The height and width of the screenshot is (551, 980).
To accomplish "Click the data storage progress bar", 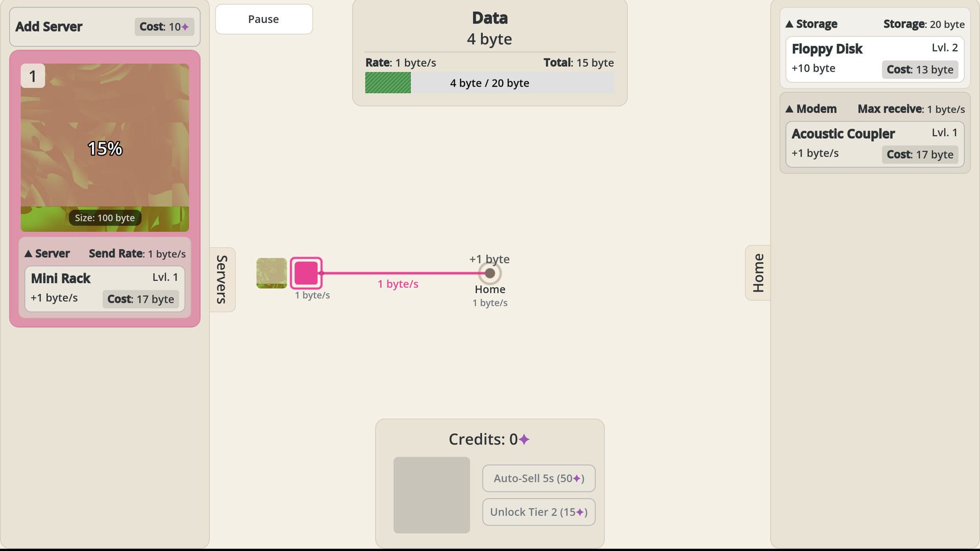I will [490, 83].
